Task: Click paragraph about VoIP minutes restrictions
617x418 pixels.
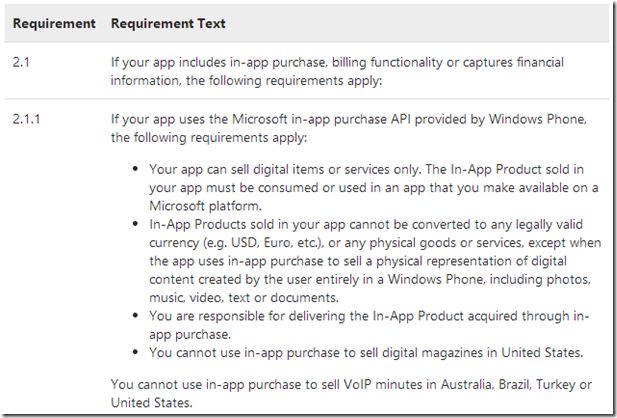Action: [351, 393]
